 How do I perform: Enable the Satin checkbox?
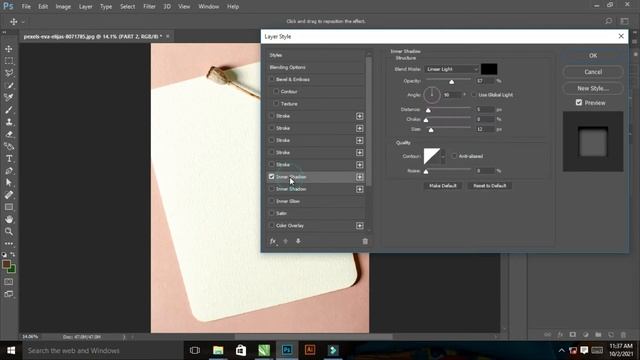[271, 213]
